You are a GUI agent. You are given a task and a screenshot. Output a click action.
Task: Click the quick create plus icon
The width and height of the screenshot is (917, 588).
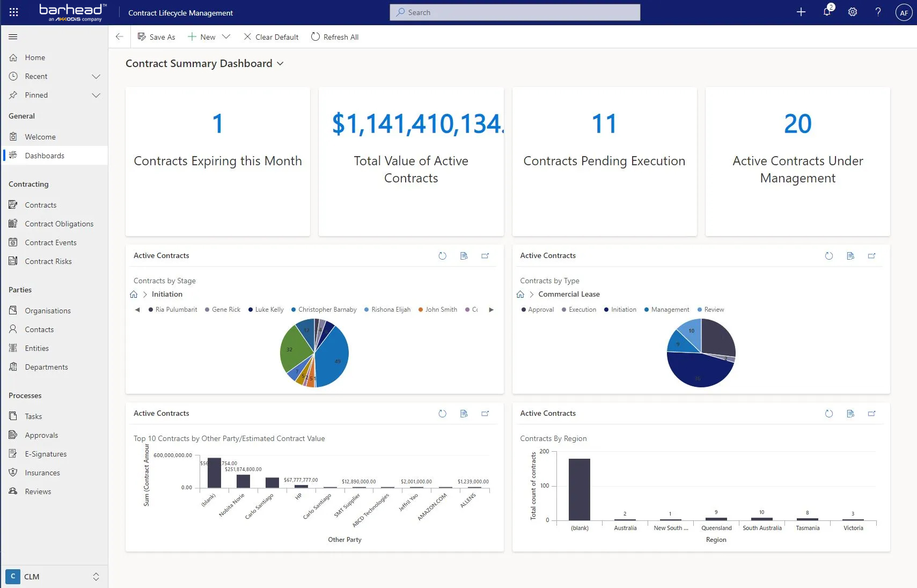[x=801, y=12]
